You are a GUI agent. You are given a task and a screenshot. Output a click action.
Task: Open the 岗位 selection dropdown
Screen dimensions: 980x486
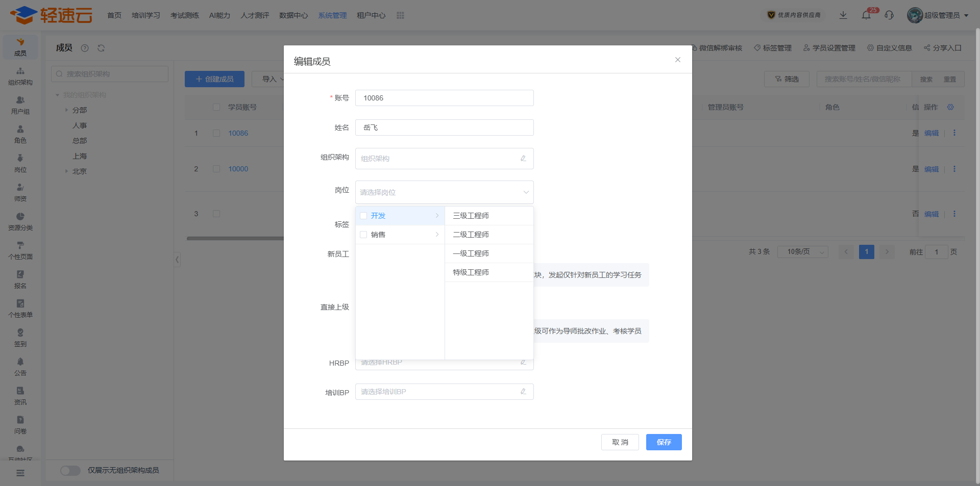pos(444,192)
